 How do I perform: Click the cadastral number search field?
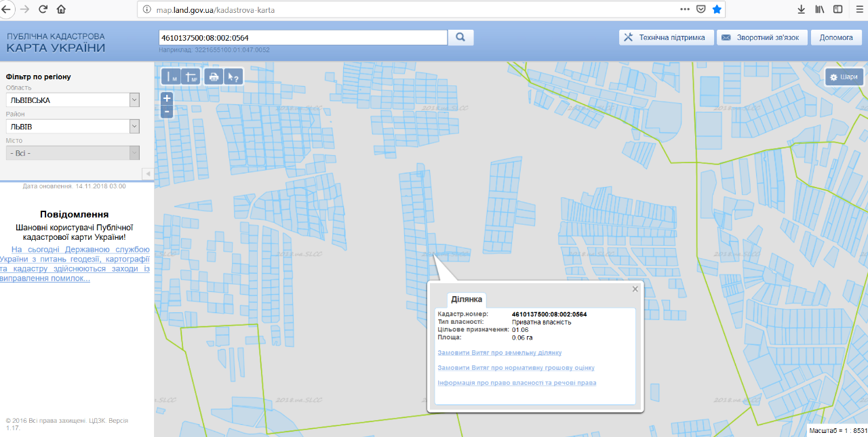(x=302, y=37)
